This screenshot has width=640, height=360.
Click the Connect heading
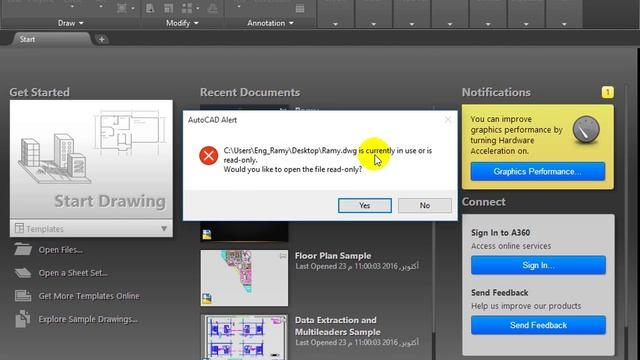tap(484, 202)
